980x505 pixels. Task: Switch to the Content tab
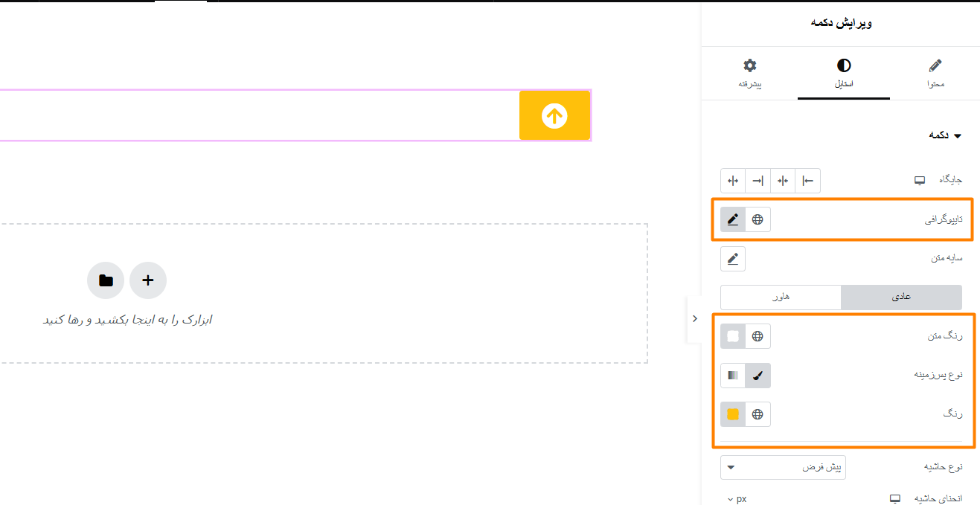coord(935,74)
